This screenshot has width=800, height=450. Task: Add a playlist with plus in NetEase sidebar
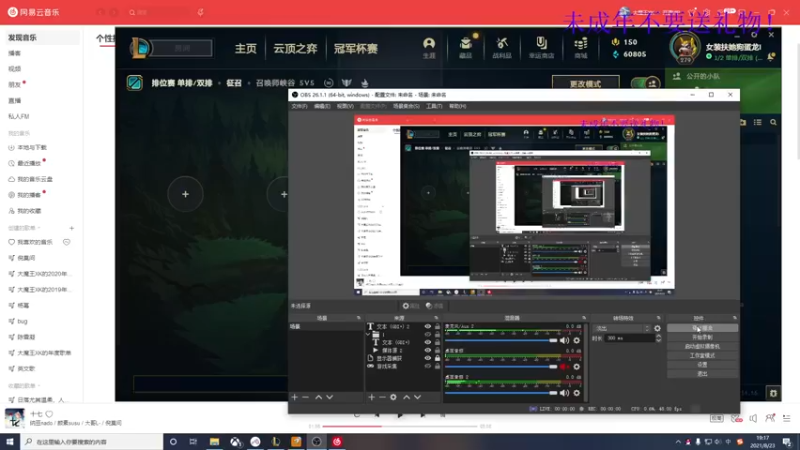(71, 228)
